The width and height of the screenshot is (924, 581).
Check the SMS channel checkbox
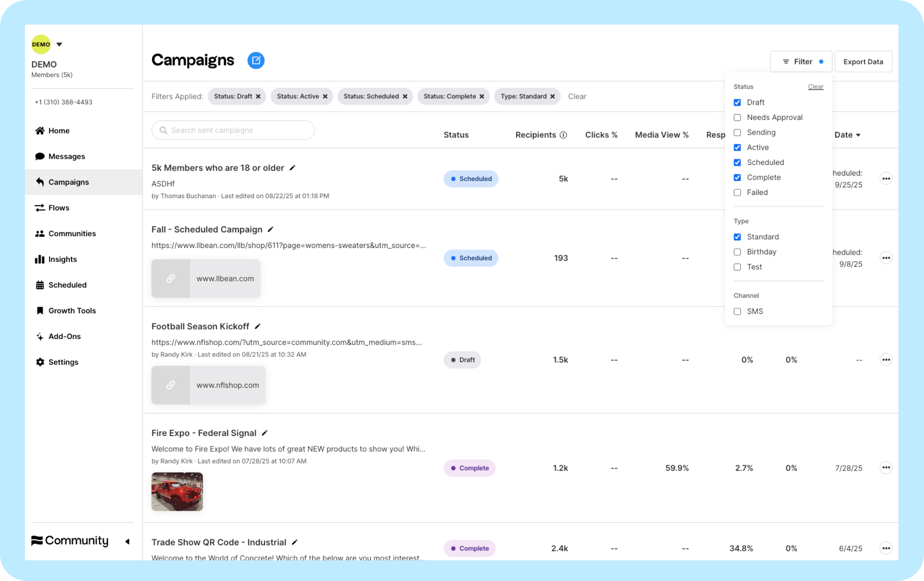(x=737, y=312)
